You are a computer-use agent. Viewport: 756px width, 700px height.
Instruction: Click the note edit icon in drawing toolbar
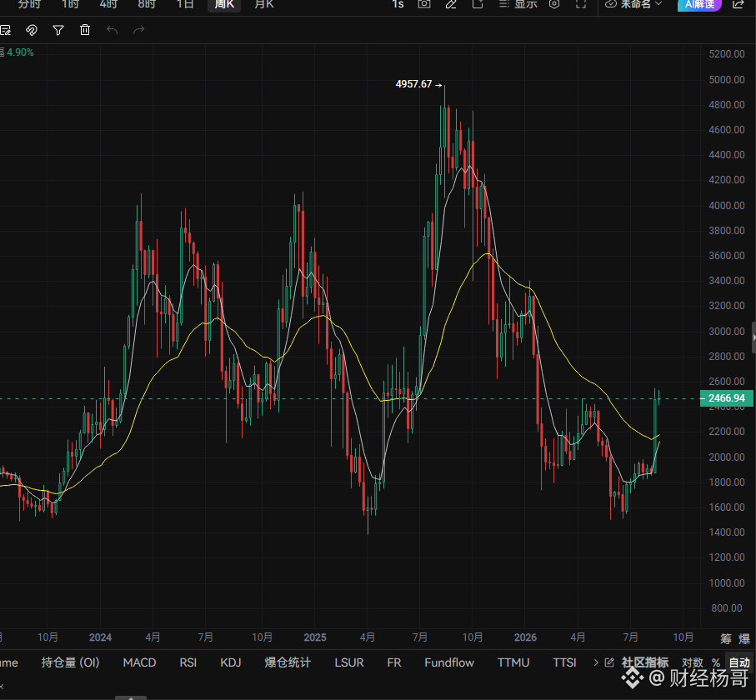5,30
